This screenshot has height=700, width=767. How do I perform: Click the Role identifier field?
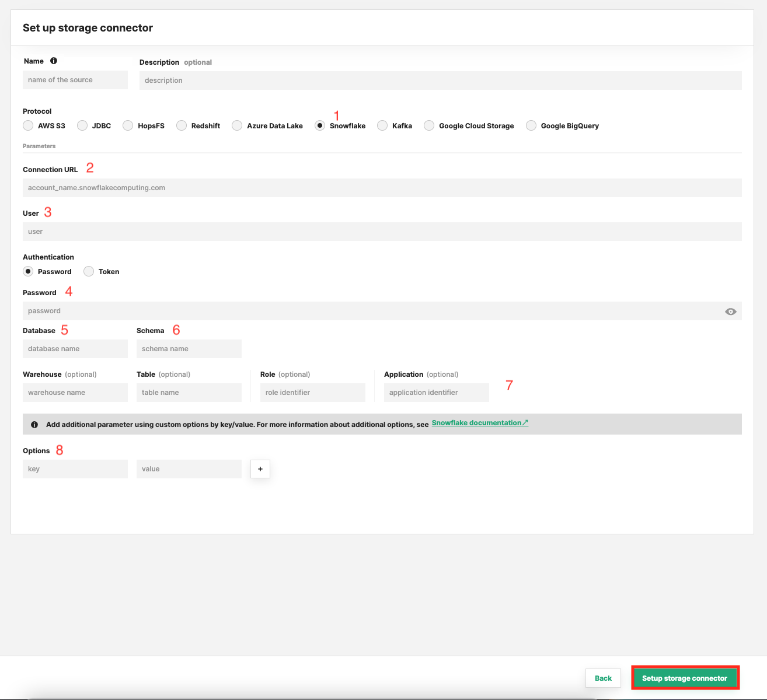(x=313, y=393)
